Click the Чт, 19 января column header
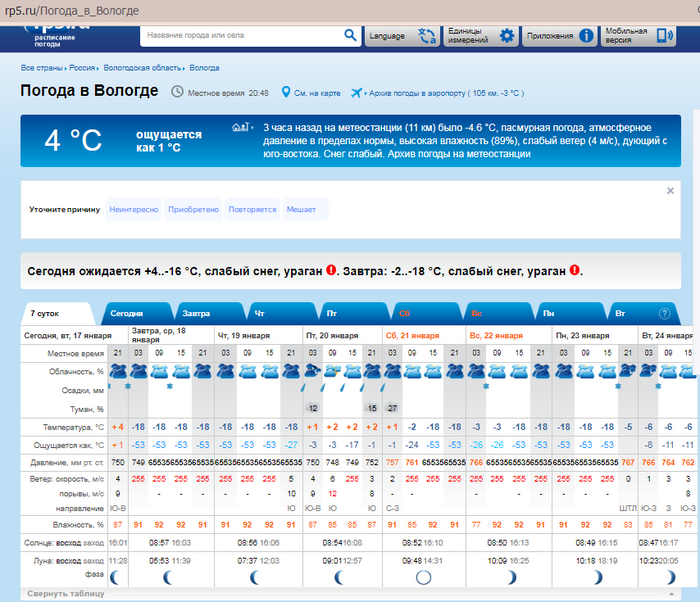The width and height of the screenshot is (700, 602). 244,336
